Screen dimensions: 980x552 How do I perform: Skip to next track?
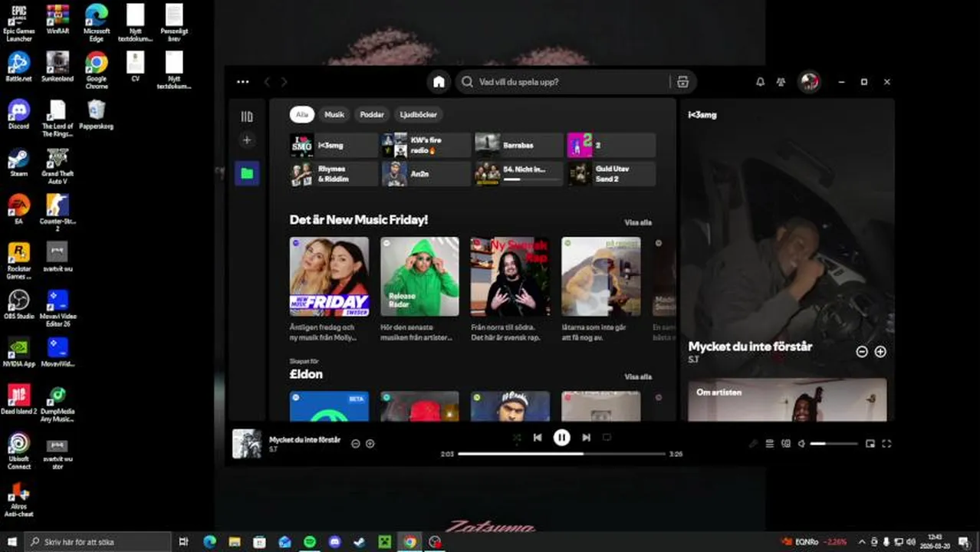[586, 437]
